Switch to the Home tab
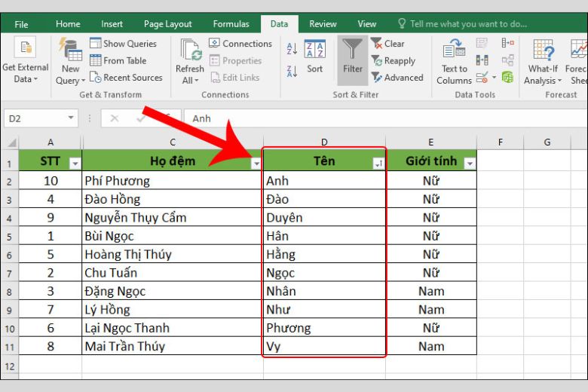Screen dimensions: 588x392 [x=68, y=24]
